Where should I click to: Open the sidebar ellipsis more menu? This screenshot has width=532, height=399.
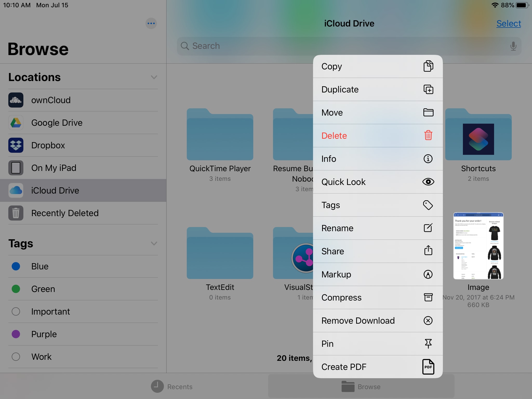tap(151, 23)
